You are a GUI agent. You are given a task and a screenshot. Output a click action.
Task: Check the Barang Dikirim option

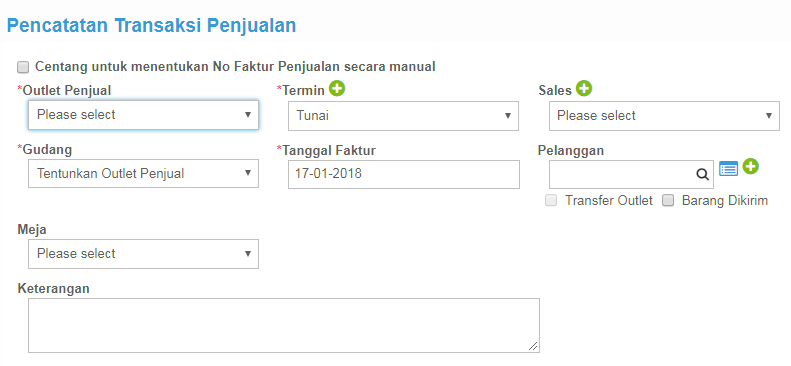pyautogui.click(x=668, y=201)
